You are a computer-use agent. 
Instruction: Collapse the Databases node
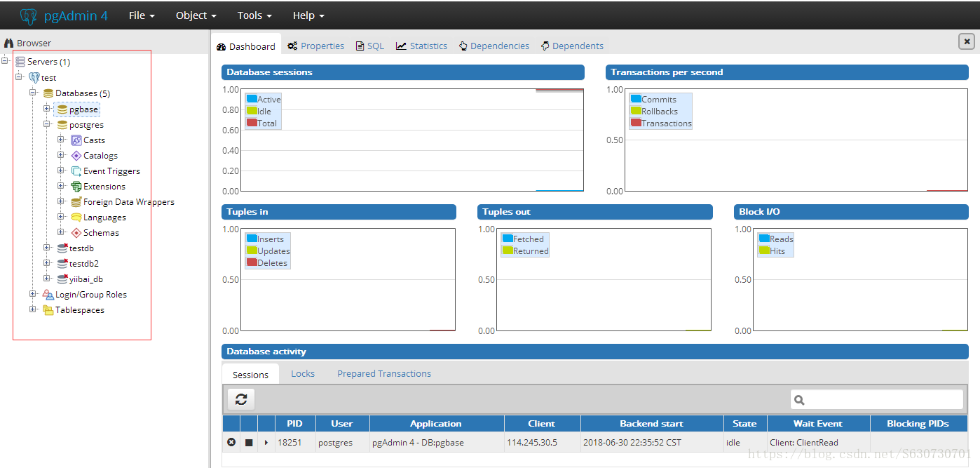coord(33,93)
